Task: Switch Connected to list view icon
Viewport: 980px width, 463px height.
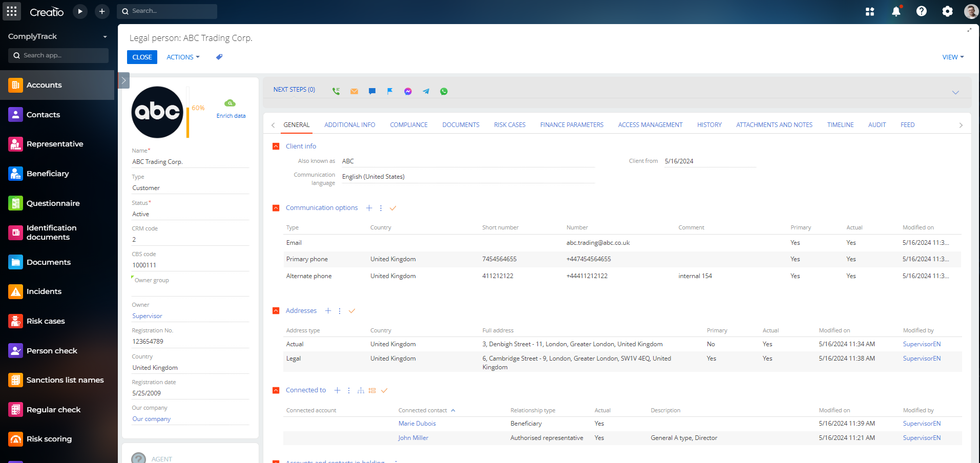Action: (372, 390)
